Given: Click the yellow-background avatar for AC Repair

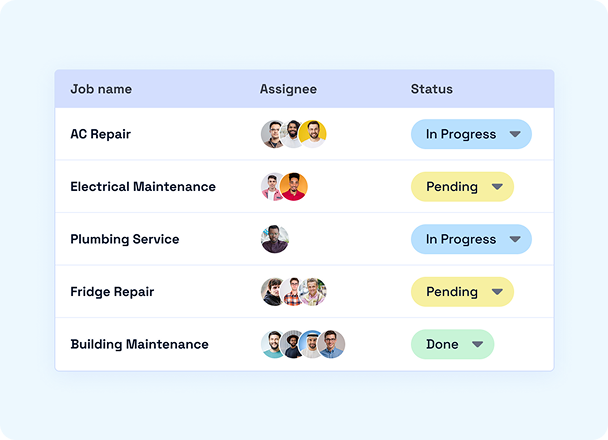Looking at the screenshot, I should (314, 134).
